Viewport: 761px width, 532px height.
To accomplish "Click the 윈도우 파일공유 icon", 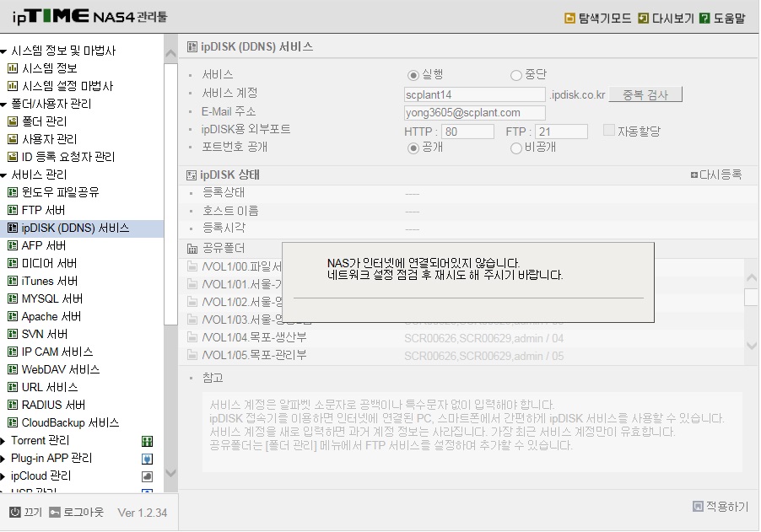I will (13, 192).
